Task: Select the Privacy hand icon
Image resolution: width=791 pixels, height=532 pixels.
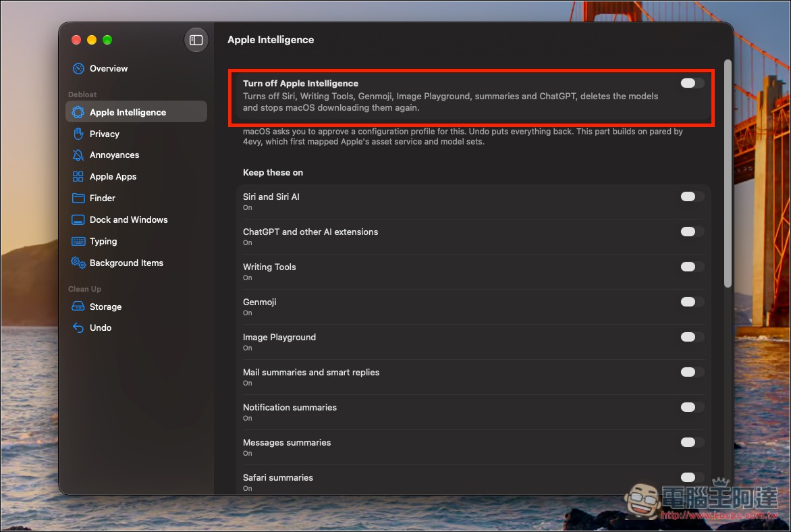Action: (78, 134)
